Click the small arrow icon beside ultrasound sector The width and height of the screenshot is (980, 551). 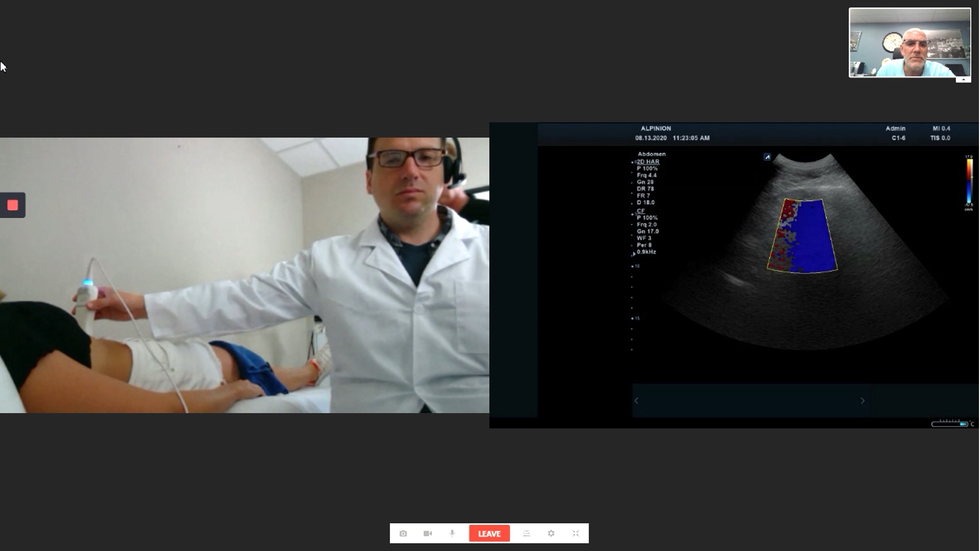click(x=767, y=157)
